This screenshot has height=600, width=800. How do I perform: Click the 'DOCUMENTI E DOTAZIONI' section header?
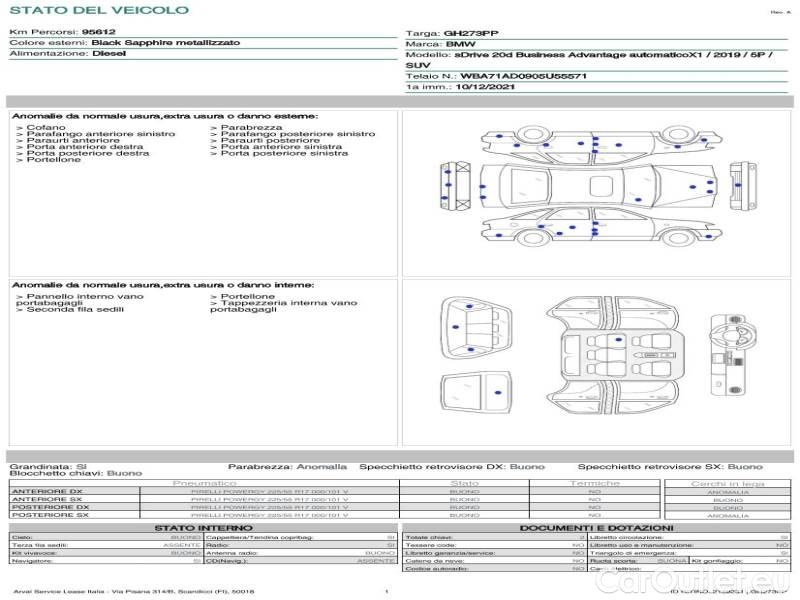[596, 527]
